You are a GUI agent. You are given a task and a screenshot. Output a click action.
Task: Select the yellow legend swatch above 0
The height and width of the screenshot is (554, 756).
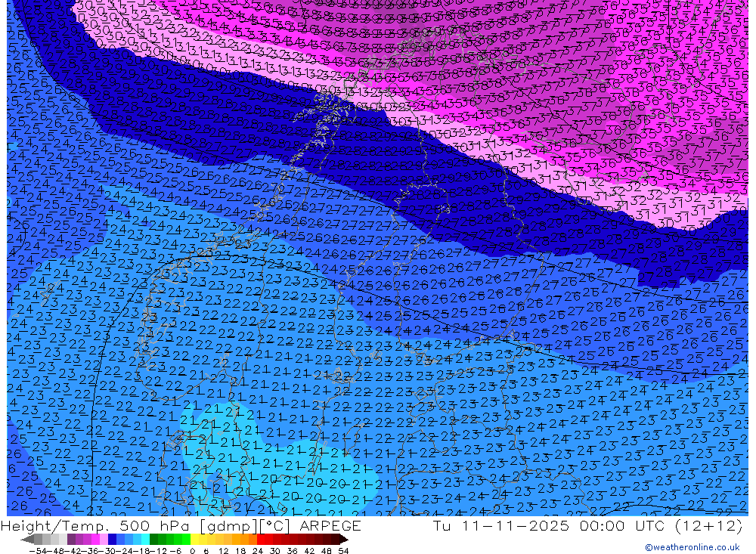tap(195, 540)
